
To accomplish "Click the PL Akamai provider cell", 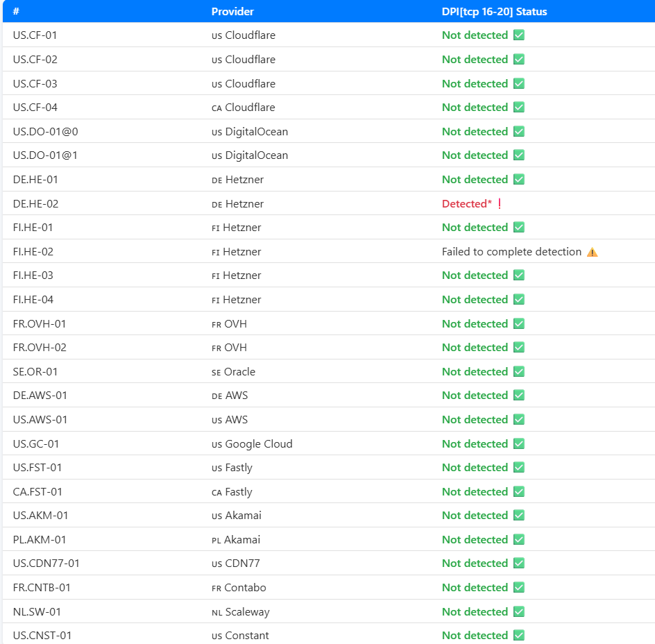I will (x=236, y=539).
